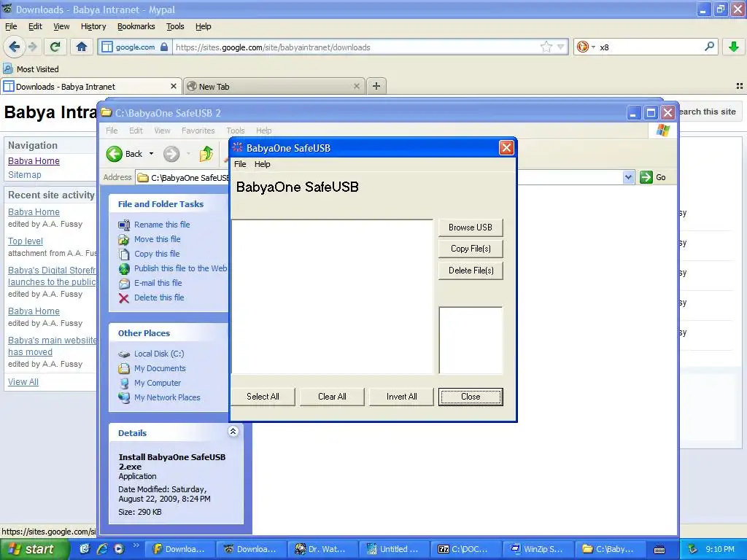Open the View menu in Mypal browser
This screenshot has height=560, width=747.
[61, 26]
